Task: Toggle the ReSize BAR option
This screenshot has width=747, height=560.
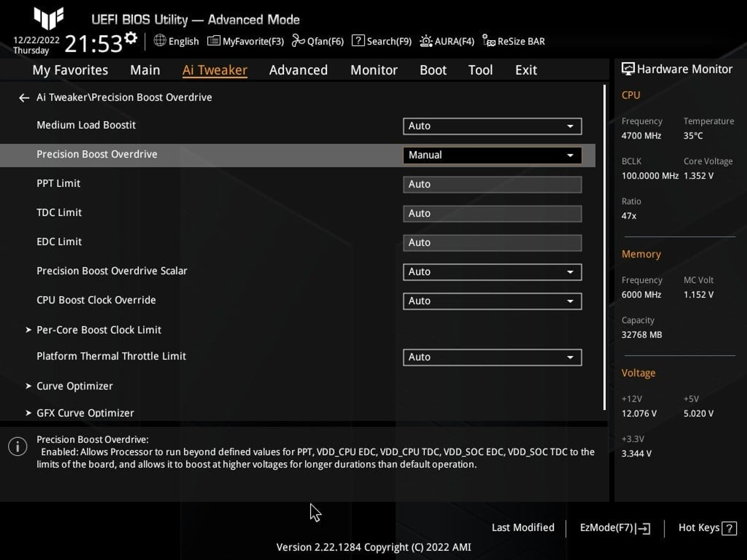Action: coord(514,41)
